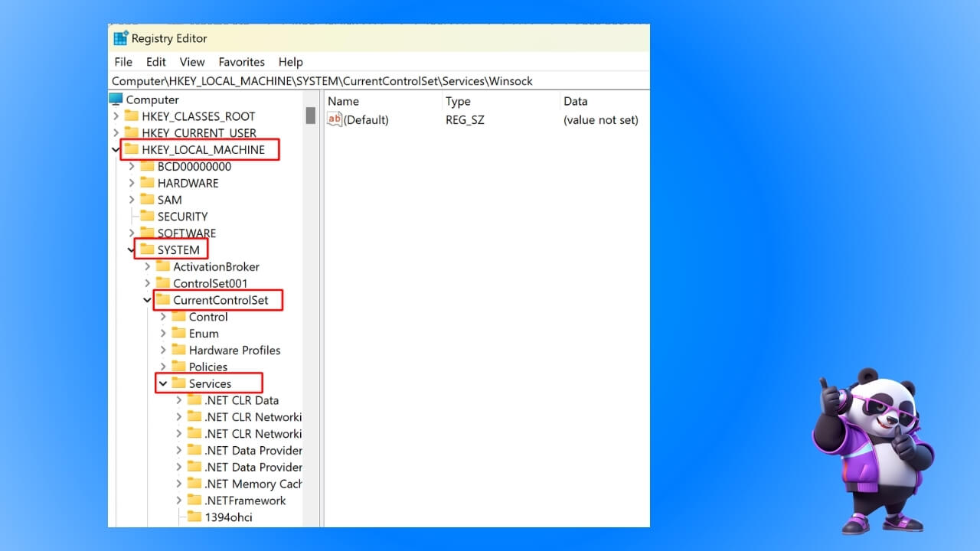Select the ControlSet001 key label
This screenshot has width=980, height=551.
pos(211,283)
